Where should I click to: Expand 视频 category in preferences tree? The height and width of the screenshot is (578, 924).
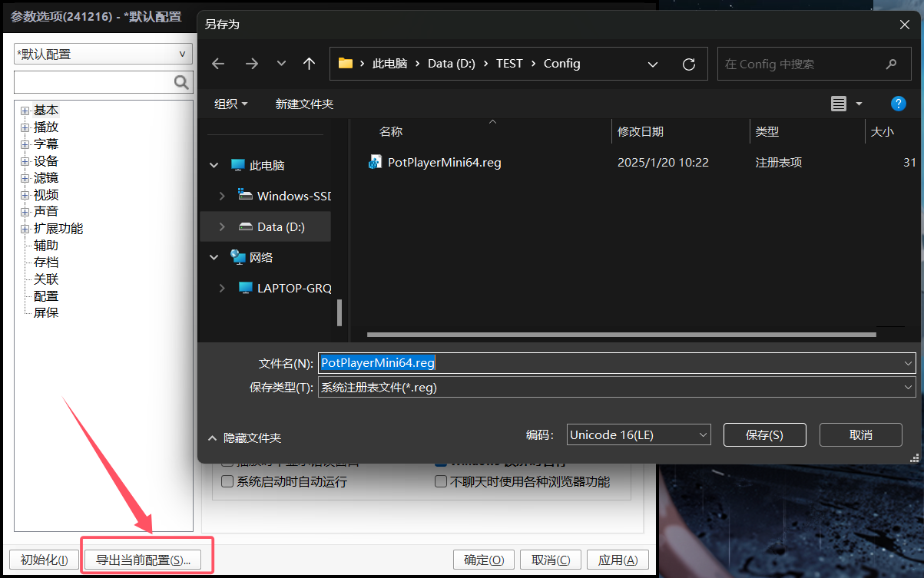click(x=25, y=195)
